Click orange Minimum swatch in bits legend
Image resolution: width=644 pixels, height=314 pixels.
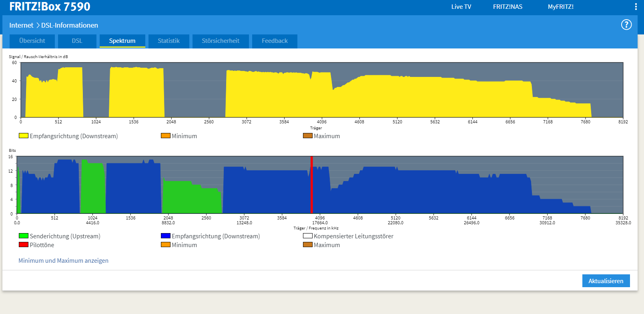166,245
